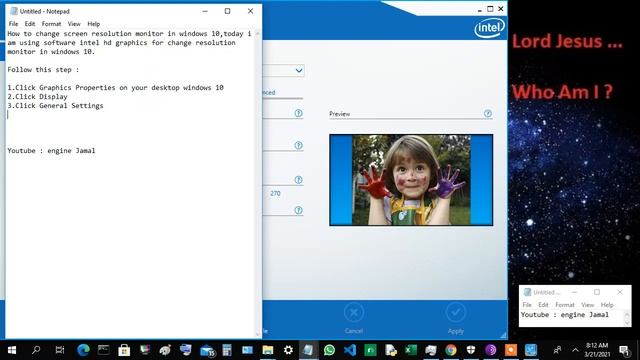This screenshot has width=640, height=360.
Task: Click the partially hidden Advanced tab label
Action: click(269, 92)
